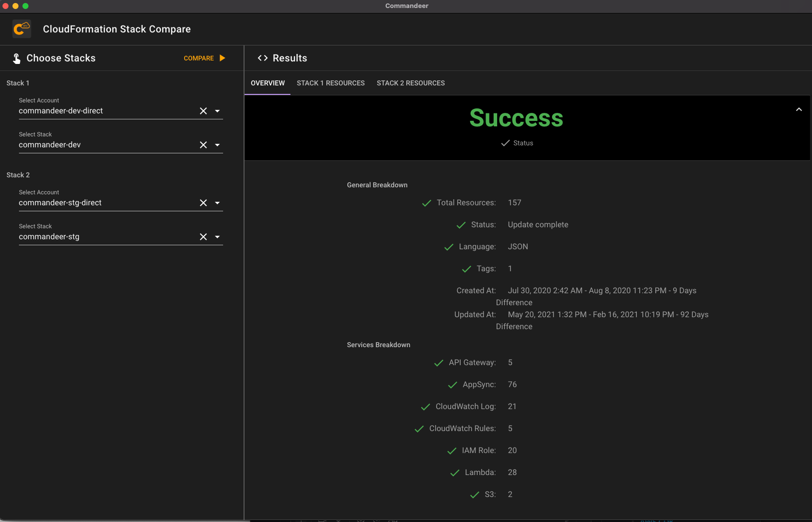
Task: Click the 'Update complete' status value
Action: (538, 225)
